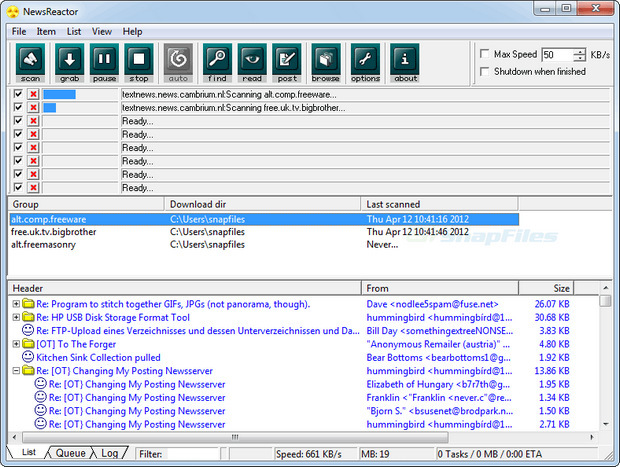The width and height of the screenshot is (620, 467).
Task: Toggle the auto mode button
Action: (178, 63)
